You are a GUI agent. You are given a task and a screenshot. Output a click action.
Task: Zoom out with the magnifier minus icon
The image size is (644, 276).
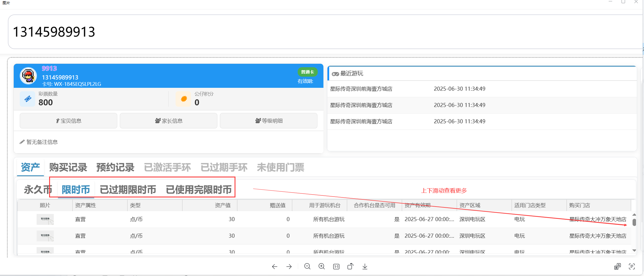[307, 267]
